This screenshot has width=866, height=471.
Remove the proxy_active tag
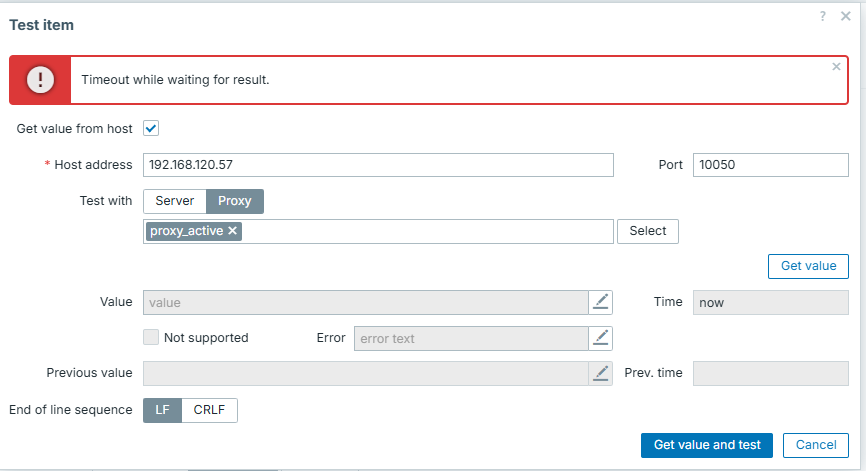233,231
